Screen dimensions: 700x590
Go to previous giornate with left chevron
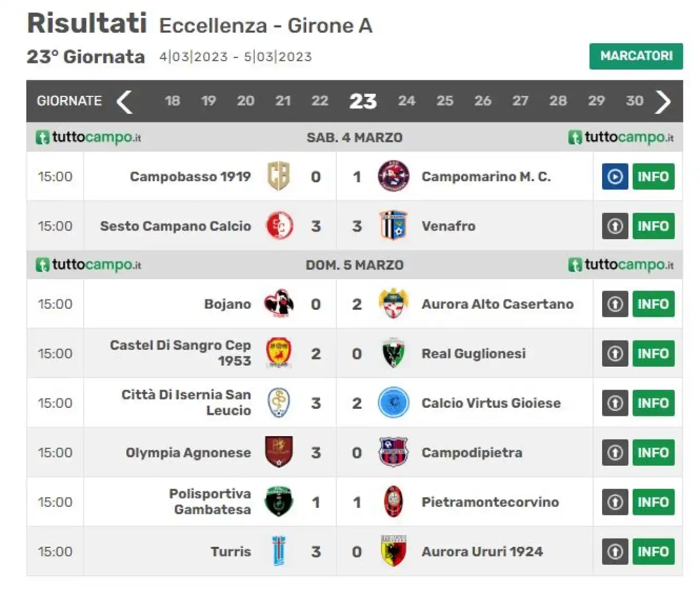[125, 101]
